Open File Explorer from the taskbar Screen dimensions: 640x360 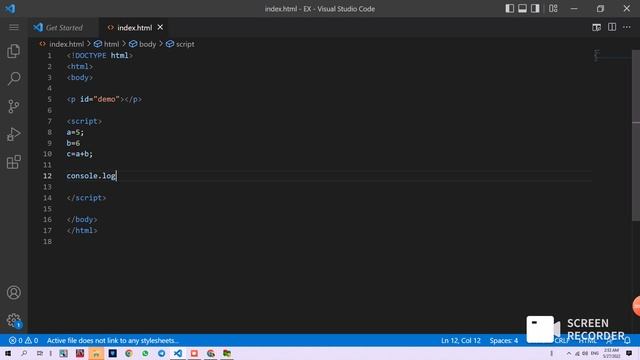tap(96, 353)
